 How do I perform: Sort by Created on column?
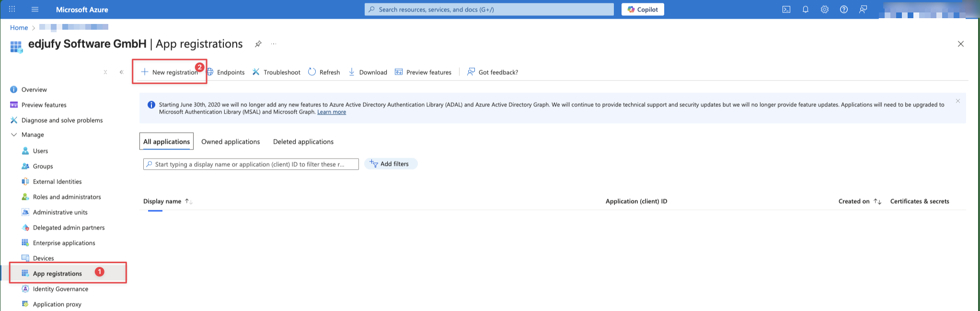[x=860, y=201]
